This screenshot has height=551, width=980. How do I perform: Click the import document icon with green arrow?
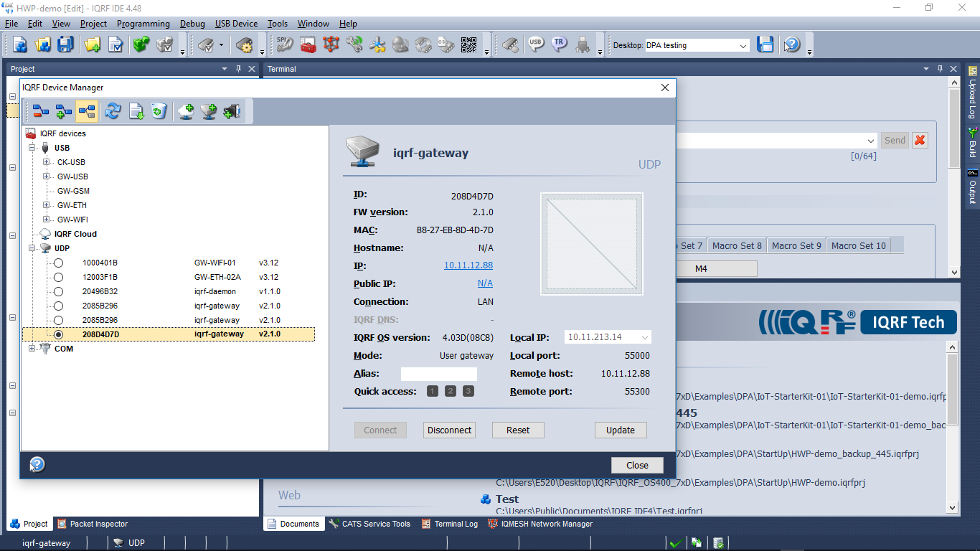[x=136, y=111]
